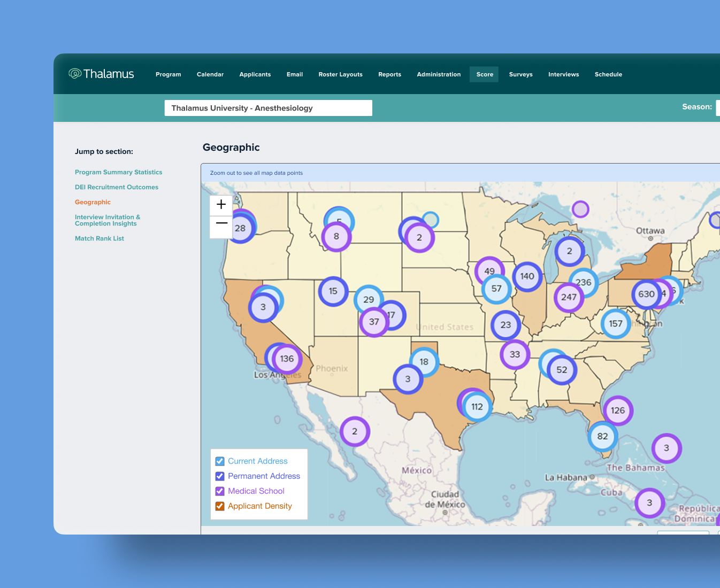Open the Thalamus University program selector

[268, 108]
